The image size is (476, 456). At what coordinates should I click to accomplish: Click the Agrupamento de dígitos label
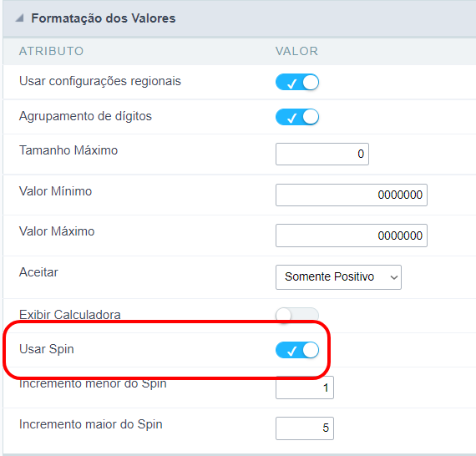tap(85, 116)
